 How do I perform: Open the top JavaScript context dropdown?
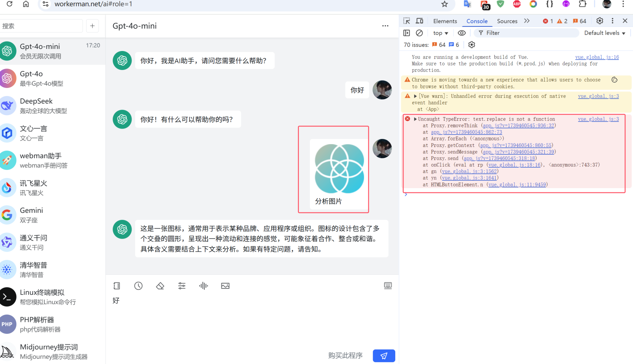[x=441, y=33]
